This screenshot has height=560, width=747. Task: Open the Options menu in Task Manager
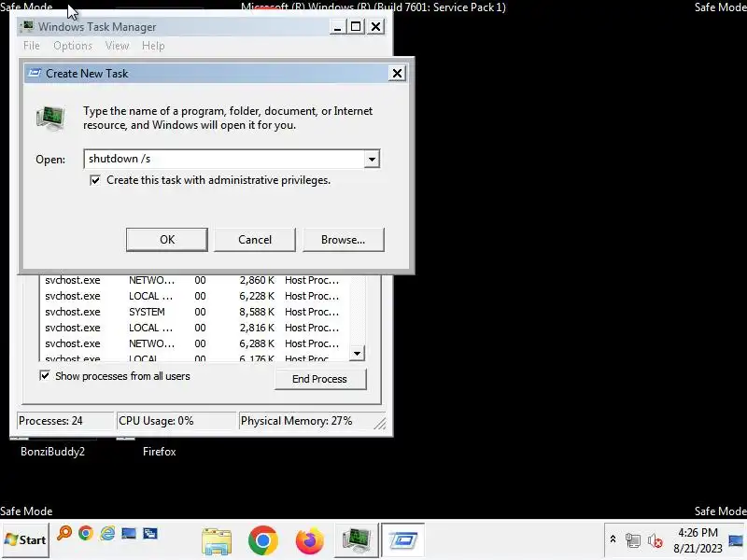point(73,46)
